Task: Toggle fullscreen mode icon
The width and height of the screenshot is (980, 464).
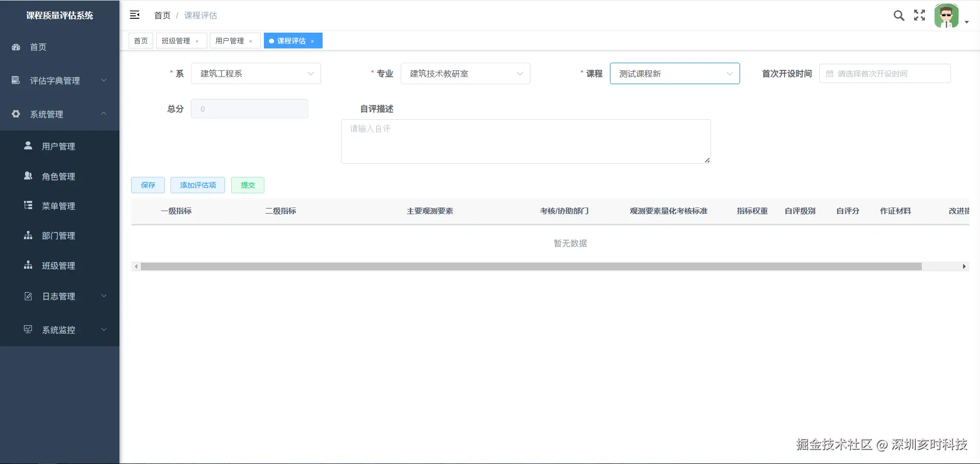Action: coord(919,15)
